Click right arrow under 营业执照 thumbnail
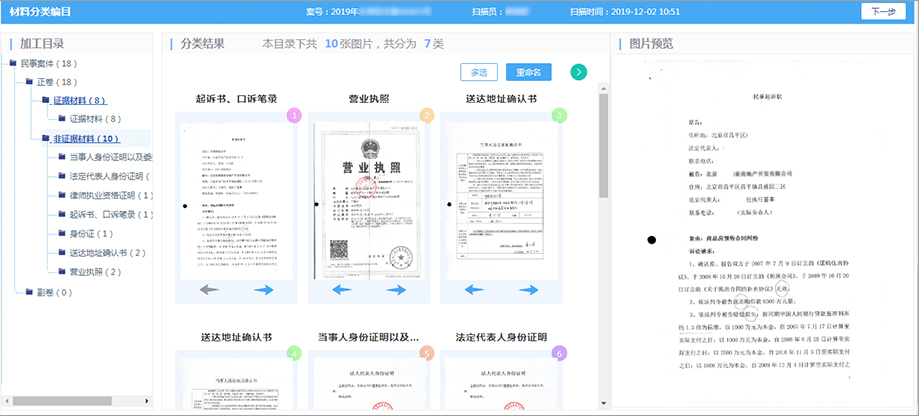The width and height of the screenshot is (919, 416). [396, 290]
